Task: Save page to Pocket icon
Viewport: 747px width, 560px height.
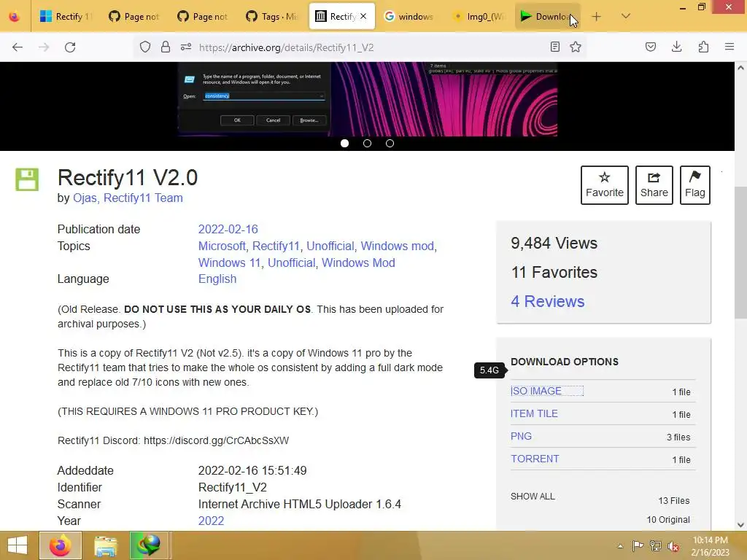Action: coord(650,47)
